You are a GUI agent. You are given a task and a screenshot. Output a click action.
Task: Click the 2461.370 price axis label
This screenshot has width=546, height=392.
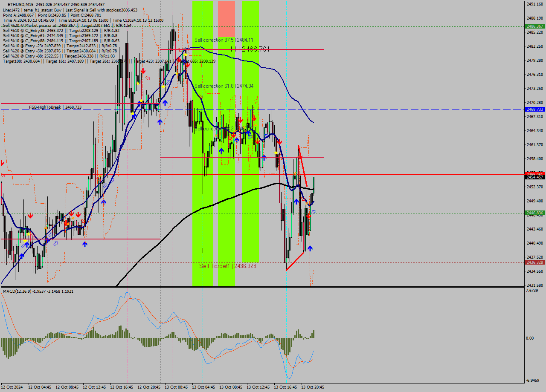535,144
